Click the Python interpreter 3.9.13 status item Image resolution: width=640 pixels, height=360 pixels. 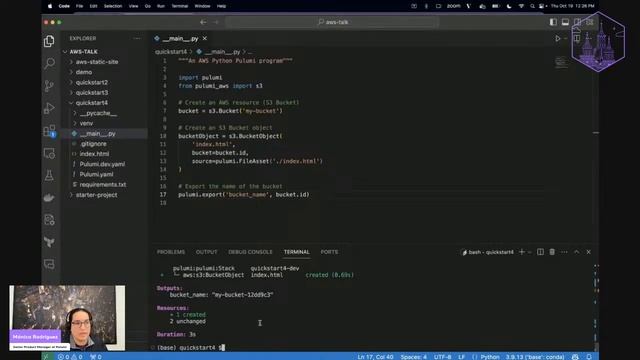click(535, 357)
